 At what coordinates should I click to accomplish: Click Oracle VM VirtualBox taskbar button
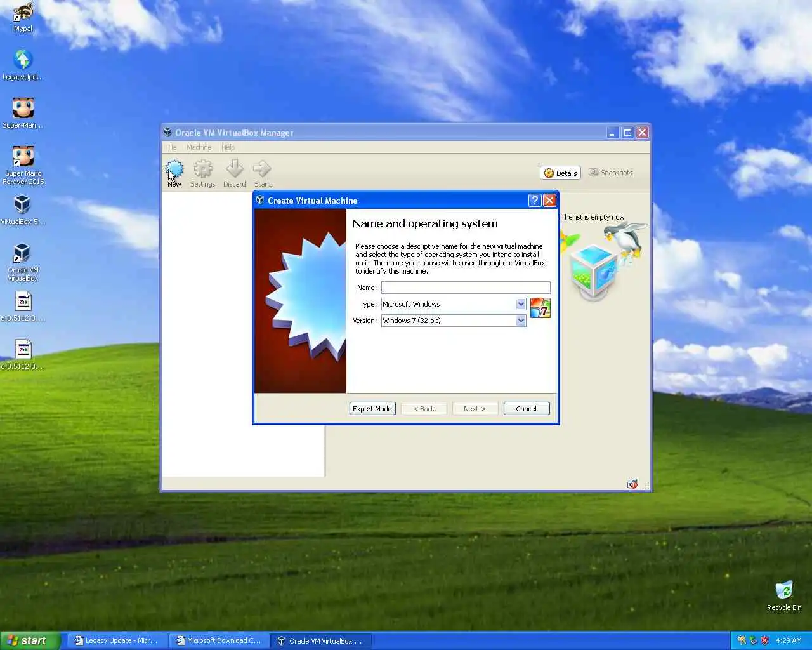(320, 640)
